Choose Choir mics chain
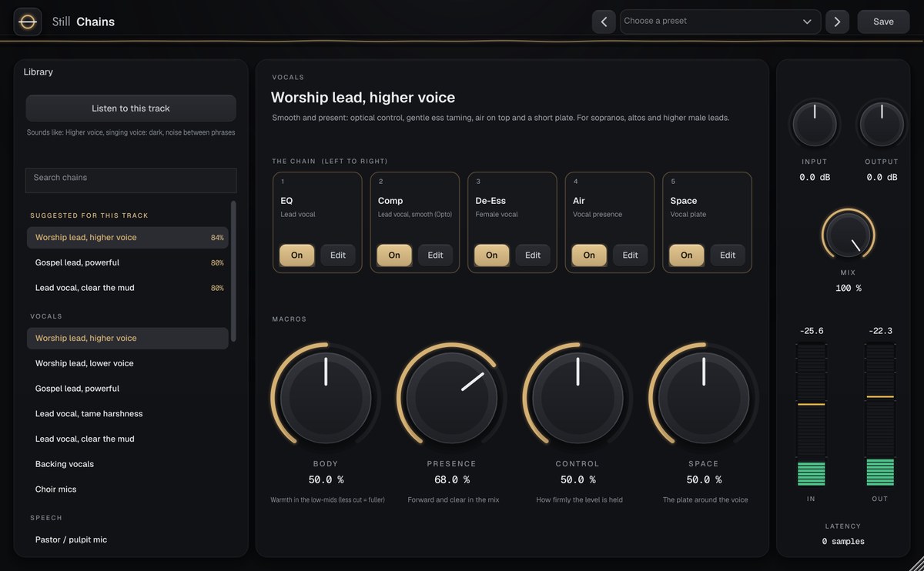The width and height of the screenshot is (924, 571). tap(128, 489)
